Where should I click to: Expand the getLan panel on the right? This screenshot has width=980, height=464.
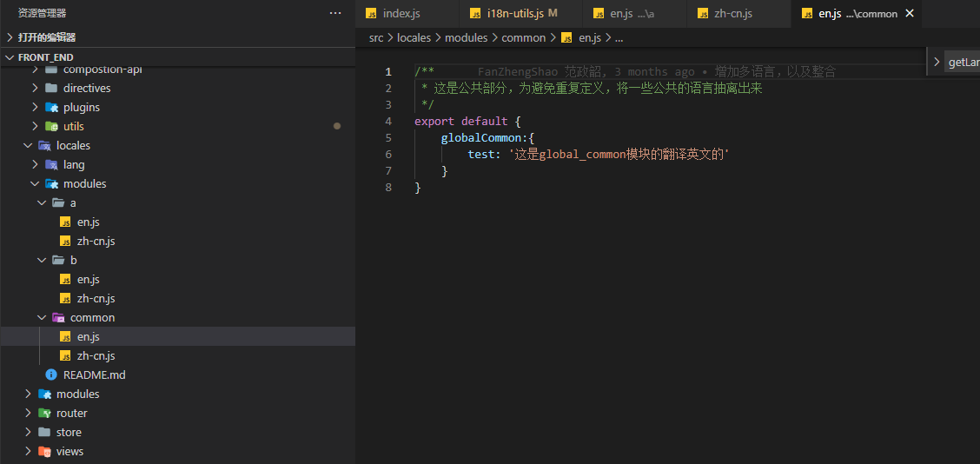[x=937, y=62]
